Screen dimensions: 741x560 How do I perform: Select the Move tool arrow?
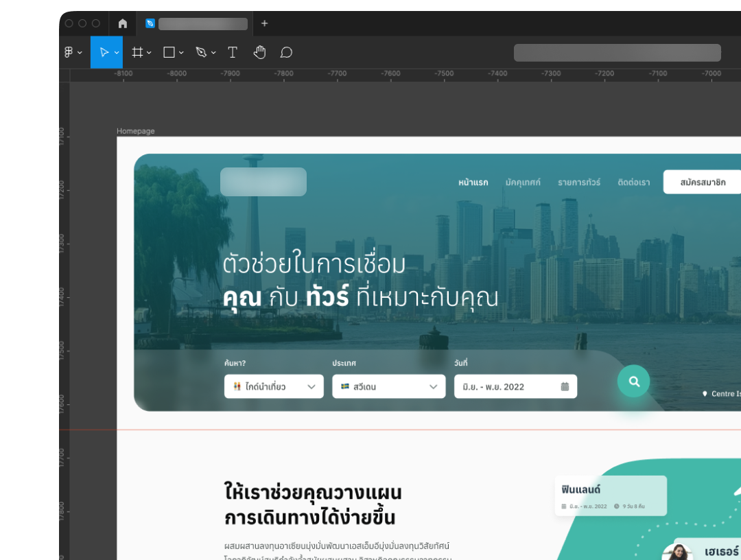104,52
